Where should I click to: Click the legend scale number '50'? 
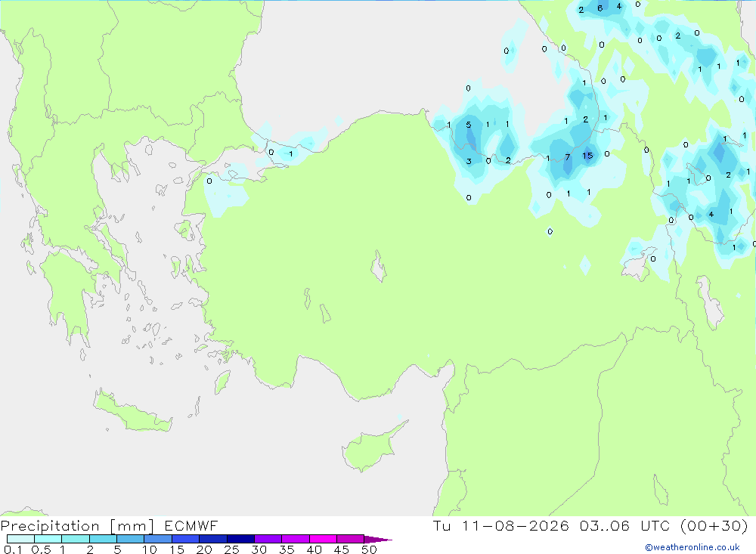(x=369, y=549)
